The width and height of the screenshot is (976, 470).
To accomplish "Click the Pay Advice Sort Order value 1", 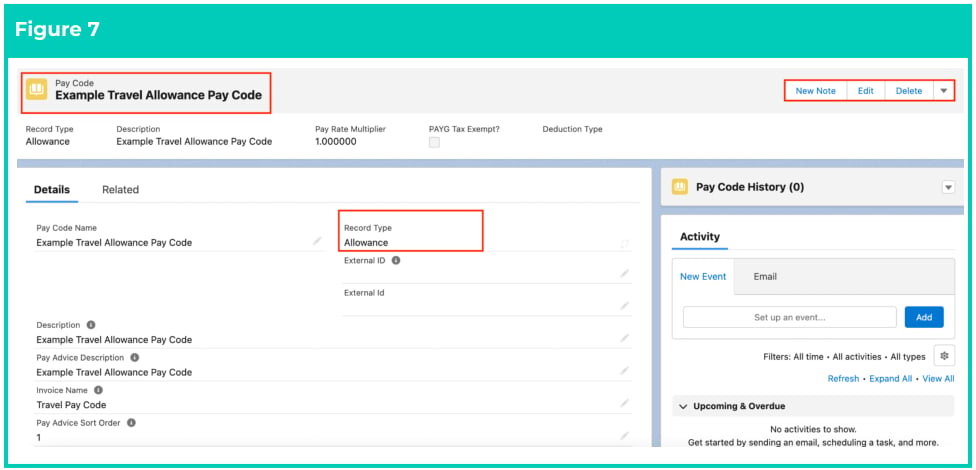I will (x=39, y=437).
